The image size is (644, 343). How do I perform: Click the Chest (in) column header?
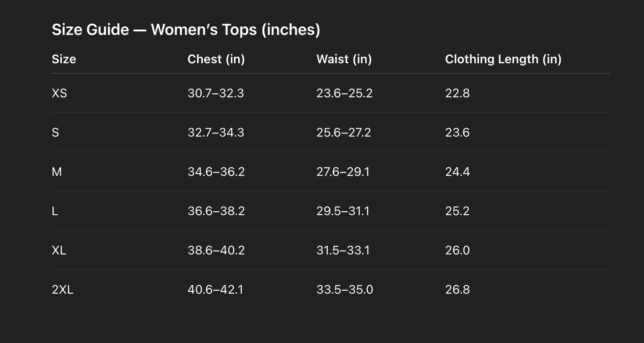click(216, 59)
